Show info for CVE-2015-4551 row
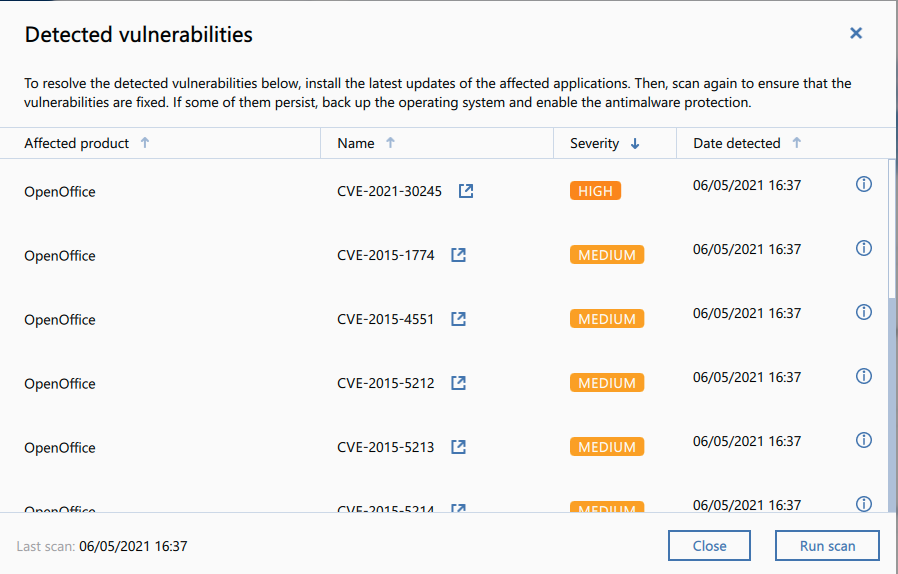Image resolution: width=898 pixels, height=574 pixels. click(864, 313)
